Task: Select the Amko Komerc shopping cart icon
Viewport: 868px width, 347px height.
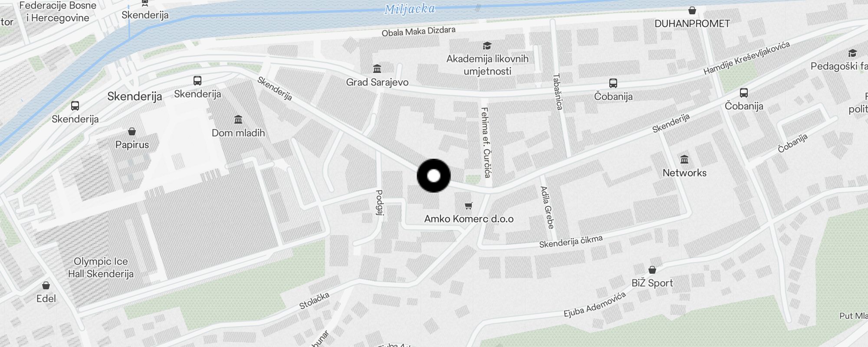Action: (468, 206)
